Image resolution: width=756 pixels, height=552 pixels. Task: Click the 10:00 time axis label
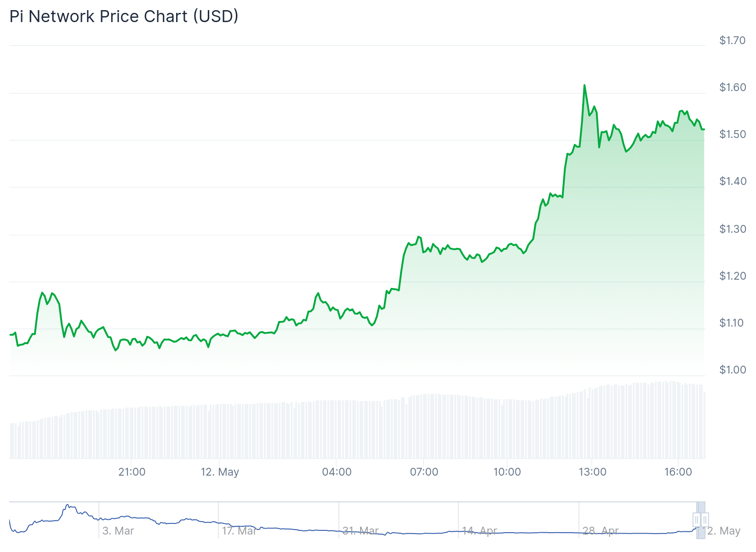[507, 472]
